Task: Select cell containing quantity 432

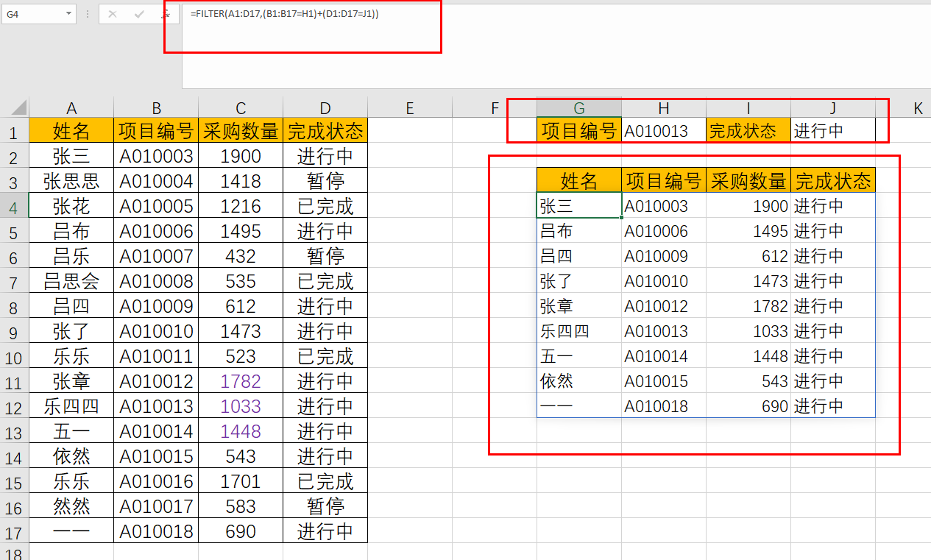Action: point(241,256)
